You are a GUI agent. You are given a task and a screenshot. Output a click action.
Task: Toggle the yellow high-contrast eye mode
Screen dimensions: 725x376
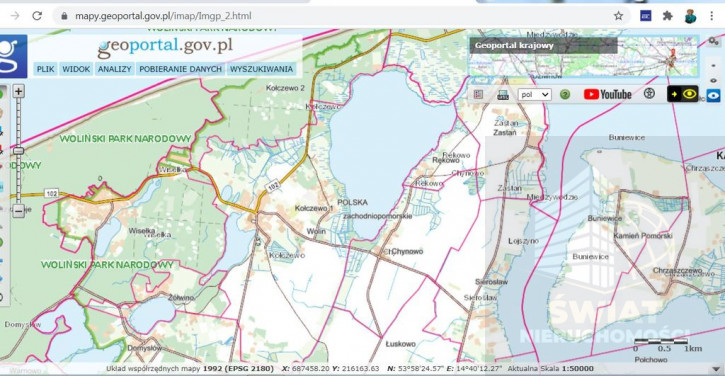tap(689, 94)
